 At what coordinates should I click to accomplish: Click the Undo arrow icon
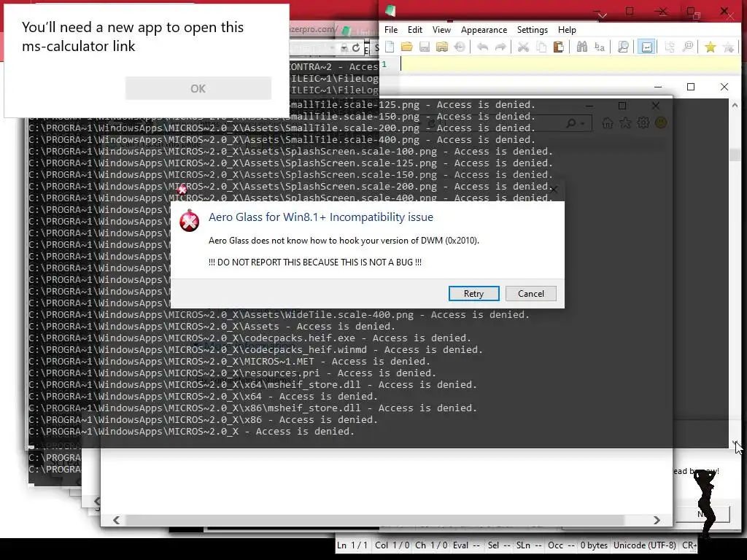click(x=483, y=47)
